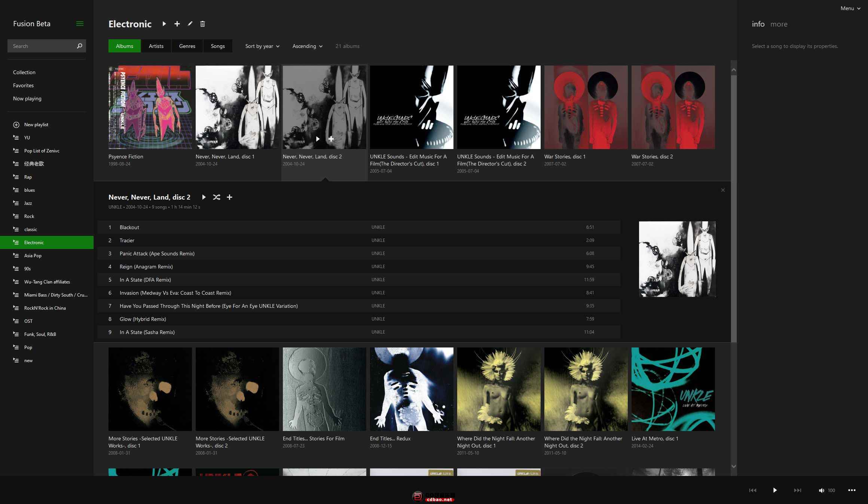Click play overlay on Never, Never, Land disc 2 cover
Viewport: 868px width, 504px height.
318,139
